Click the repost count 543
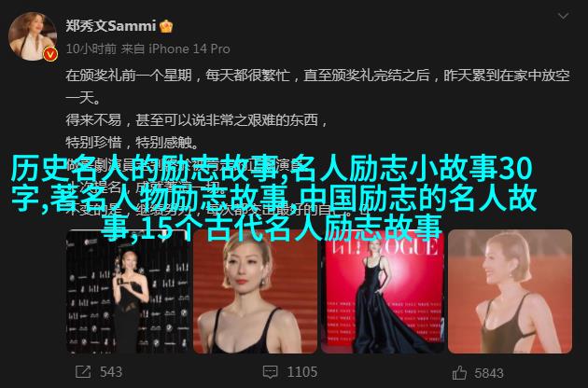 pos(111,372)
